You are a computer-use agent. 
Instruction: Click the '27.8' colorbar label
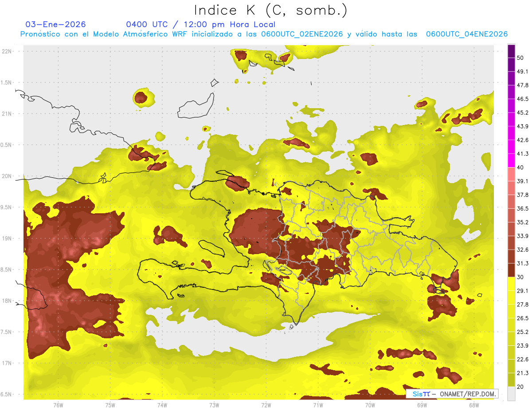pos(523,305)
